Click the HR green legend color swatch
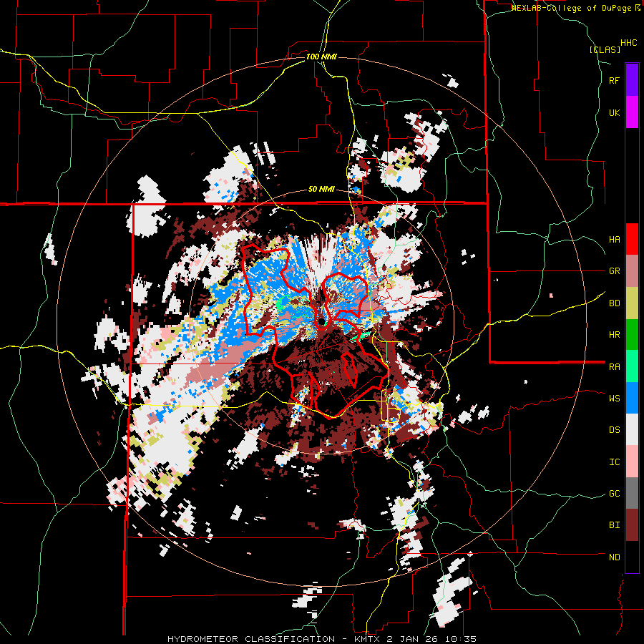Screen dimensions: 644x644 (x=632, y=334)
